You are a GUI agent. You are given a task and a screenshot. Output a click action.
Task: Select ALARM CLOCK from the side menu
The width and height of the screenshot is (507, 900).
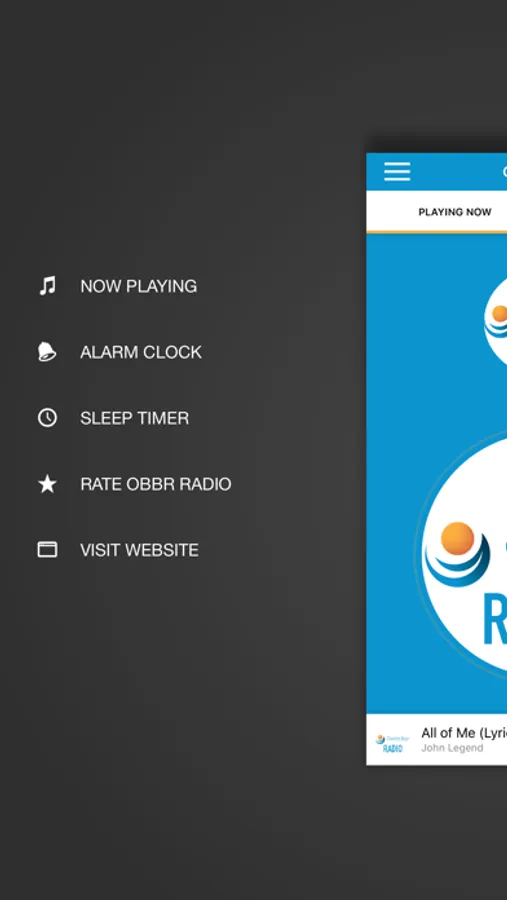tap(141, 352)
